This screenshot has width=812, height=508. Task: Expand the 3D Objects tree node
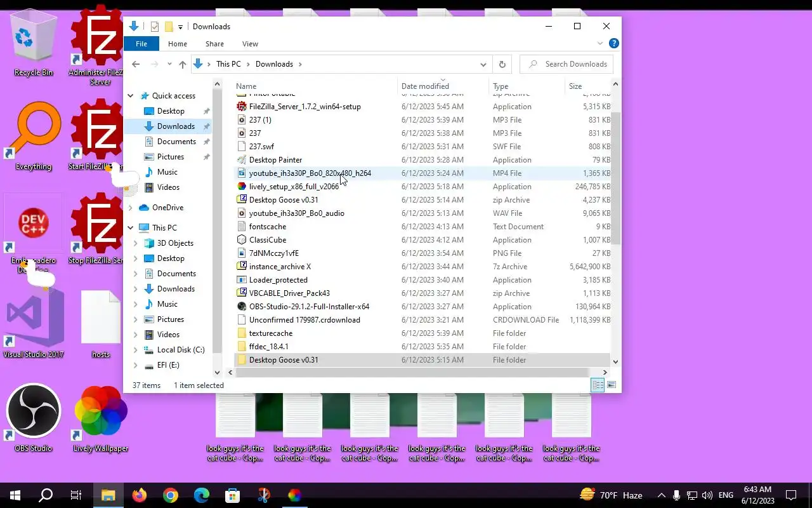(x=136, y=243)
